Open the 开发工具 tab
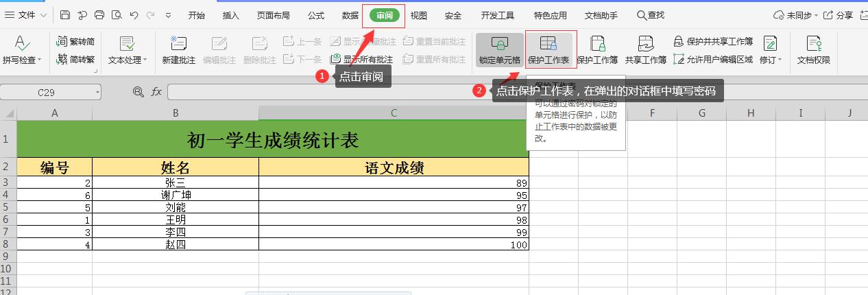 (498, 15)
